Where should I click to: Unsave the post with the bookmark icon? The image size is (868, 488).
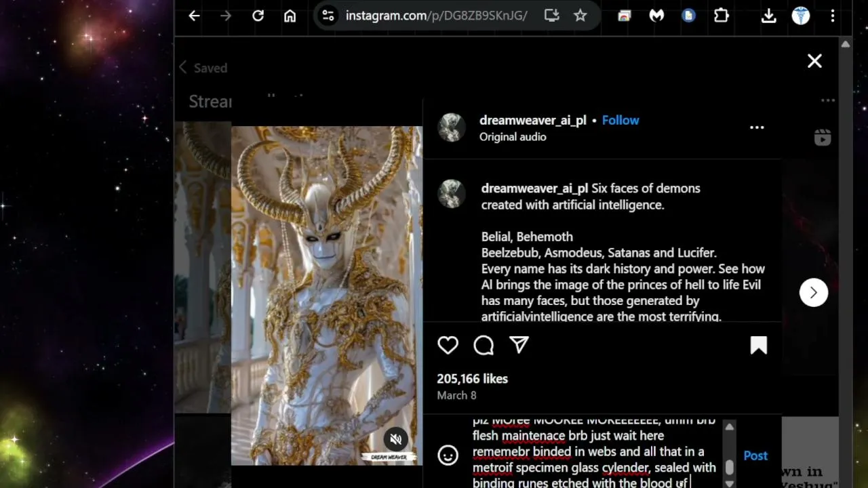[x=759, y=346]
